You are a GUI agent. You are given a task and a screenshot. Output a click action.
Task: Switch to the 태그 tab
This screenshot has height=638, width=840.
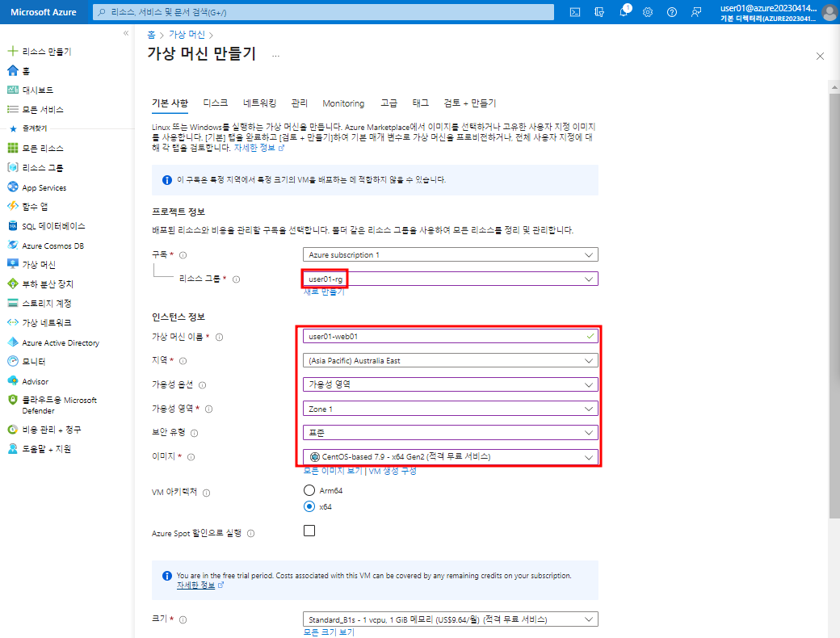pyautogui.click(x=420, y=103)
